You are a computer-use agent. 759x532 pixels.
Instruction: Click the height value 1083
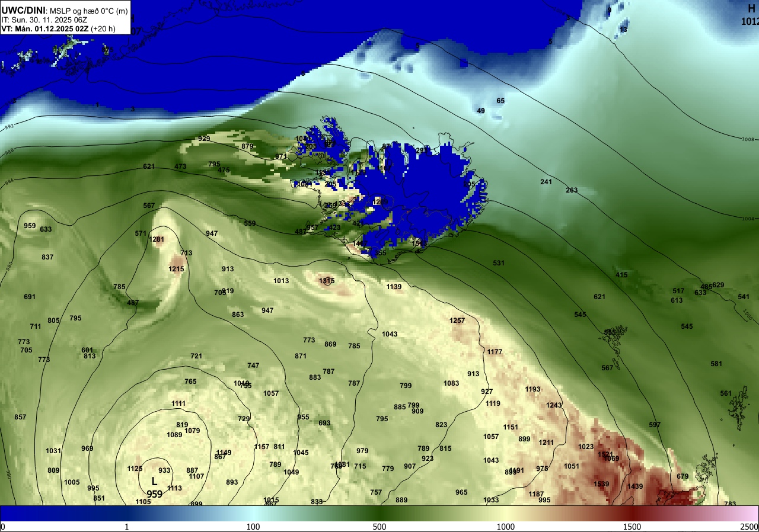click(x=451, y=383)
